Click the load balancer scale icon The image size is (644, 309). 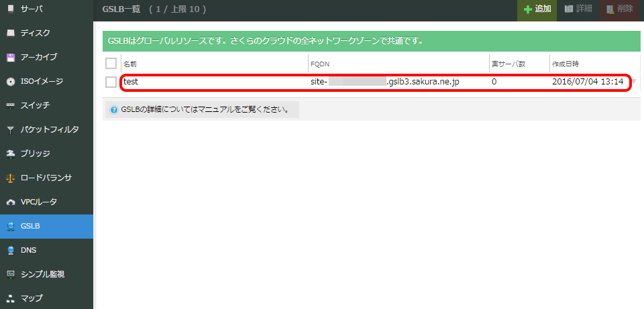11,178
